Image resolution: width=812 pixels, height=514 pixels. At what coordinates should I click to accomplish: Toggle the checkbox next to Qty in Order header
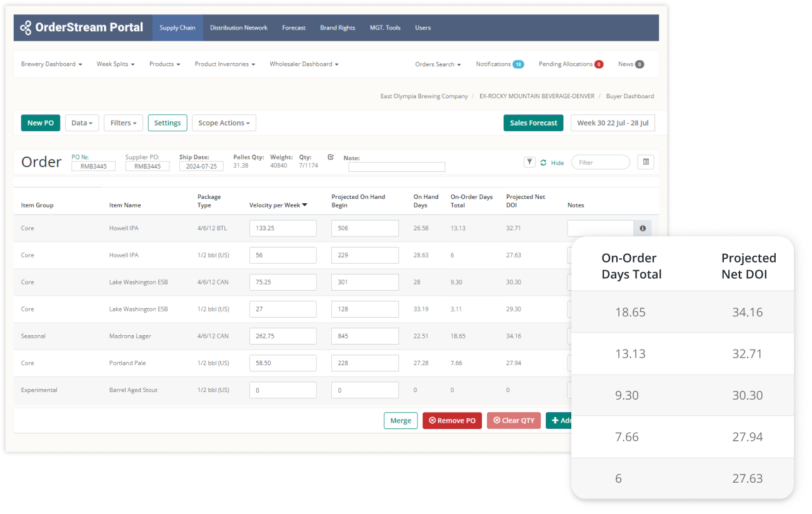point(331,157)
